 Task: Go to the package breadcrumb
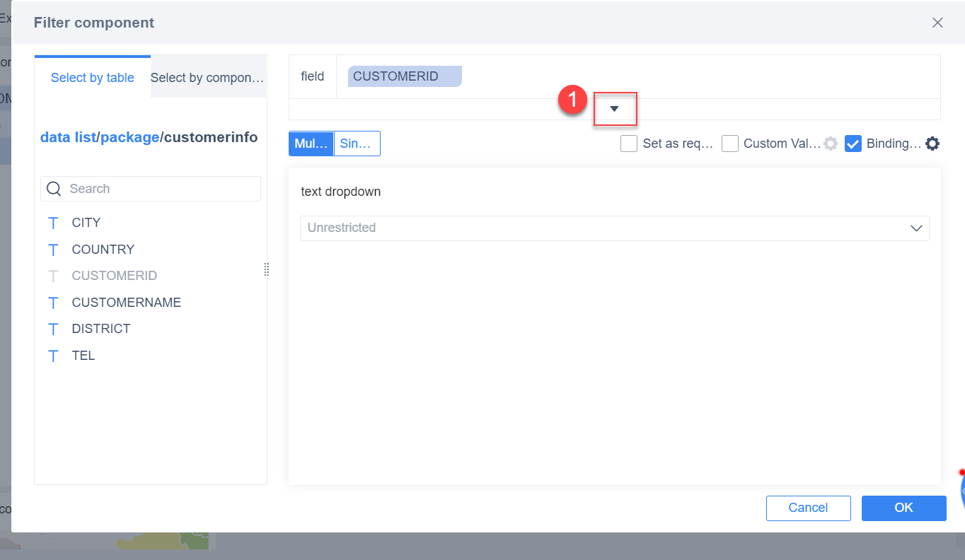click(129, 137)
